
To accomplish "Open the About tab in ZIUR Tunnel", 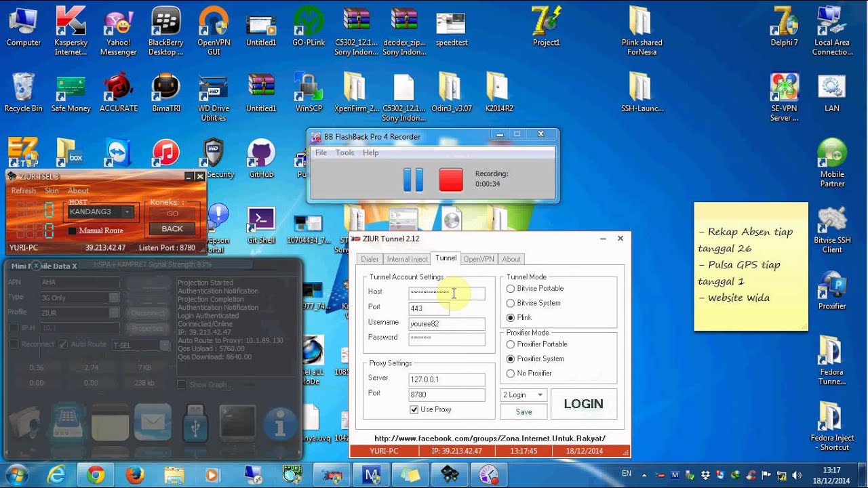I will pyautogui.click(x=511, y=259).
